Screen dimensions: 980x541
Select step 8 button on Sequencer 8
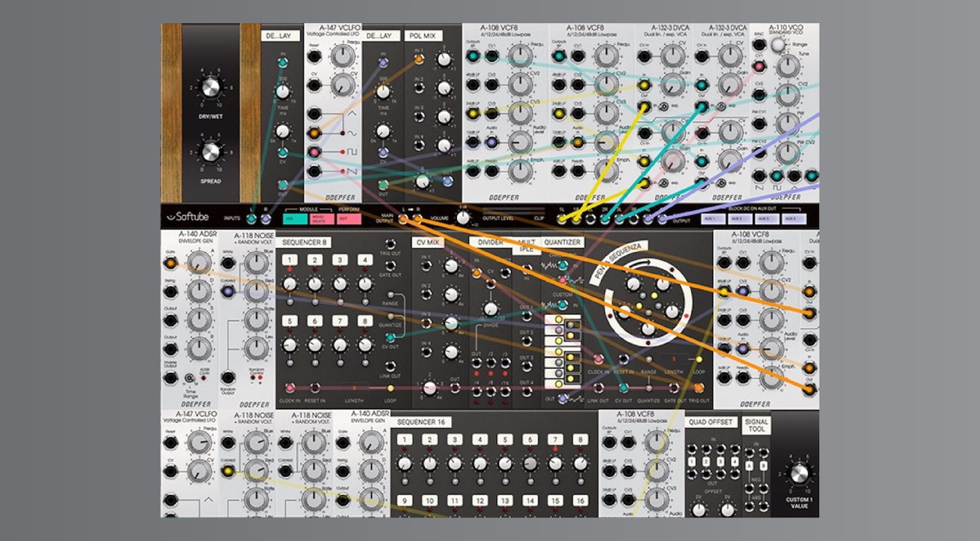(x=365, y=321)
